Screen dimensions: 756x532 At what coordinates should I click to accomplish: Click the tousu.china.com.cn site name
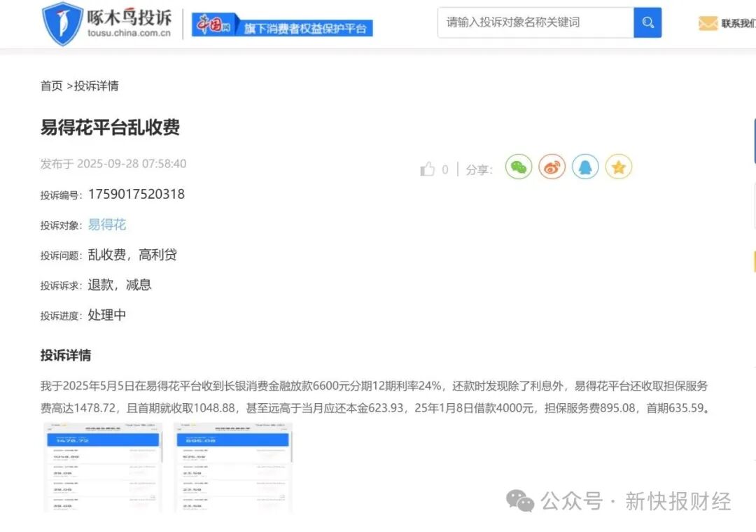[x=129, y=33]
